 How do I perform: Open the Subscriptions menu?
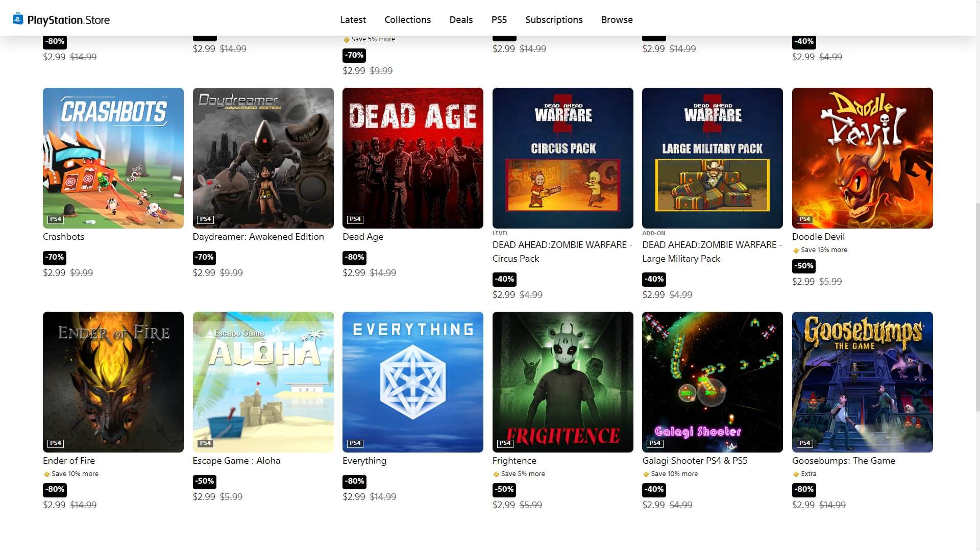coord(554,19)
